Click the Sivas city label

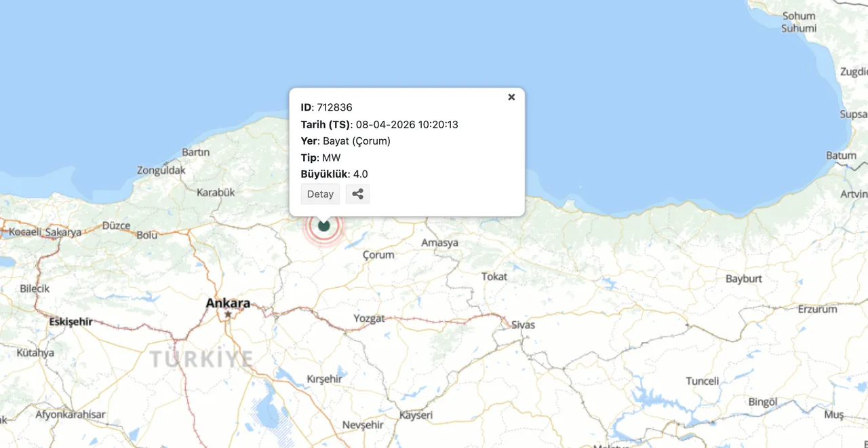pos(522,325)
